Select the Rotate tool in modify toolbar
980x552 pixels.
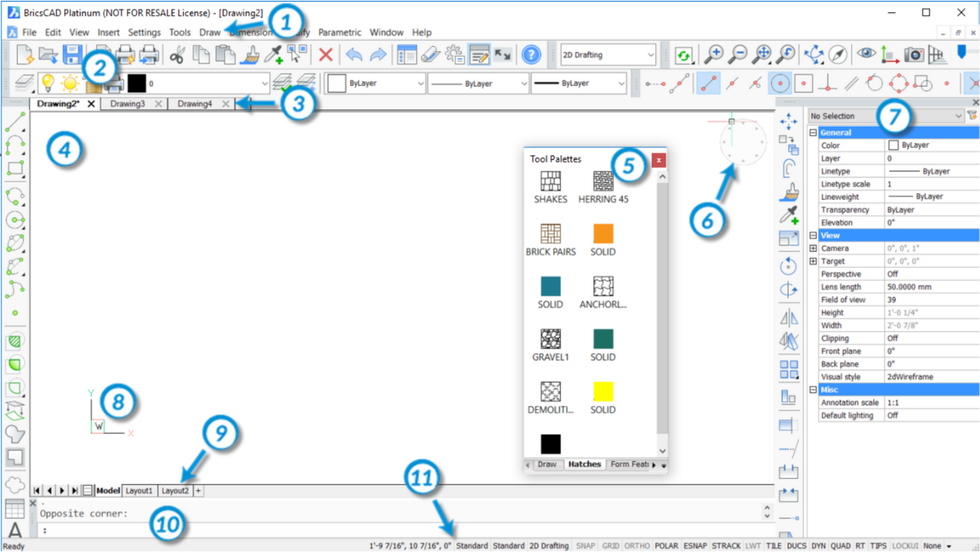(788, 265)
